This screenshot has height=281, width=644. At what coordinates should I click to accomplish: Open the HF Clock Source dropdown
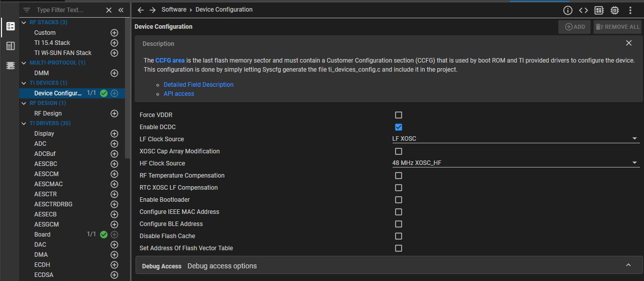[515, 163]
